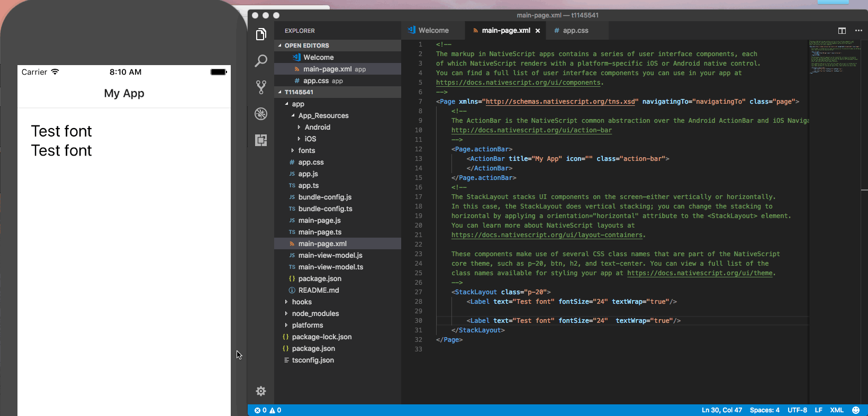
Task: Open the editor More Actions ellipsis
Action: pyautogui.click(x=858, y=31)
